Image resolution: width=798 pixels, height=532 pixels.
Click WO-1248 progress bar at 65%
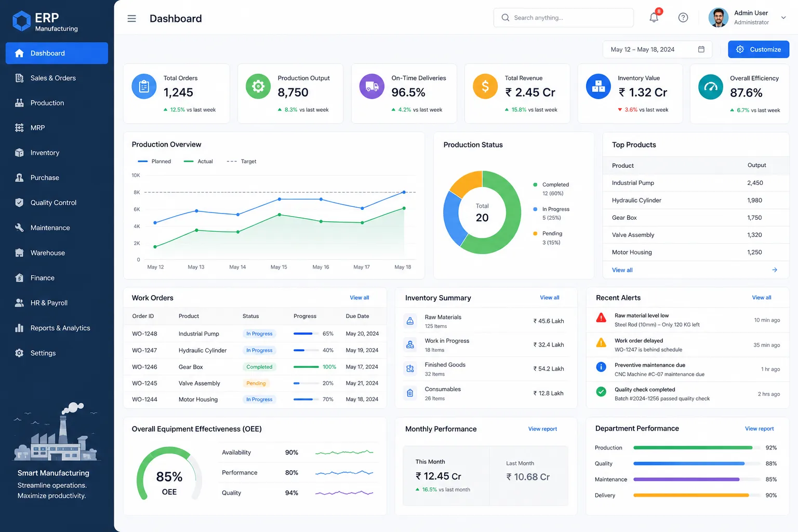[306, 334]
